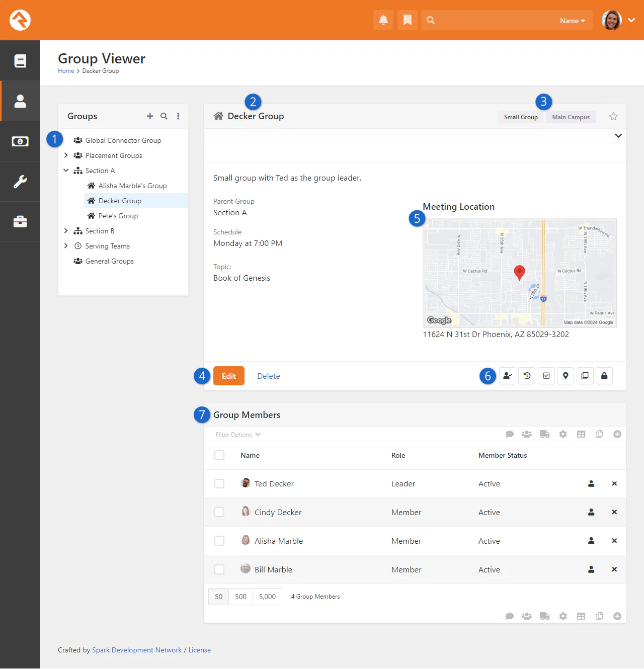This screenshot has height=669, width=644.
Task: Open the Finance money icon in sidebar
Action: click(x=20, y=141)
